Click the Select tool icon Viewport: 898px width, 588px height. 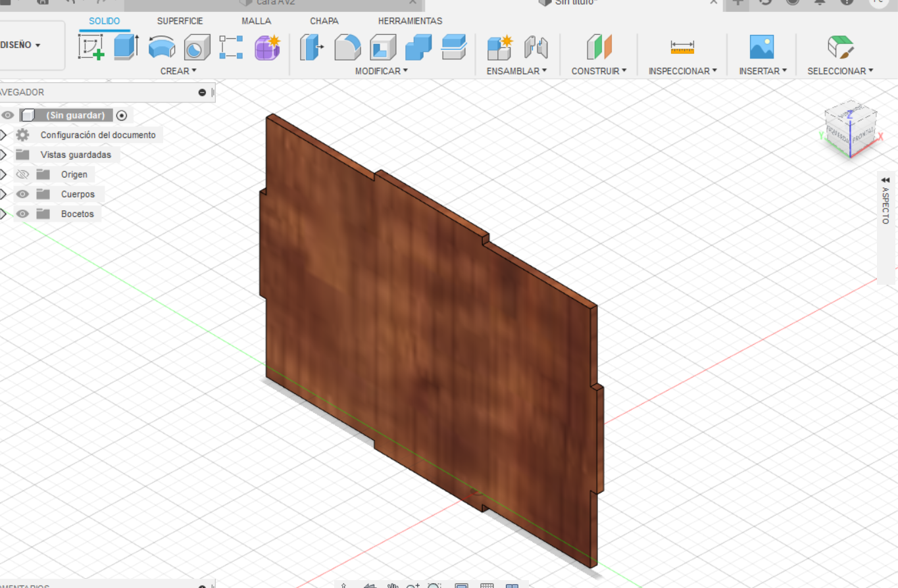click(x=840, y=47)
